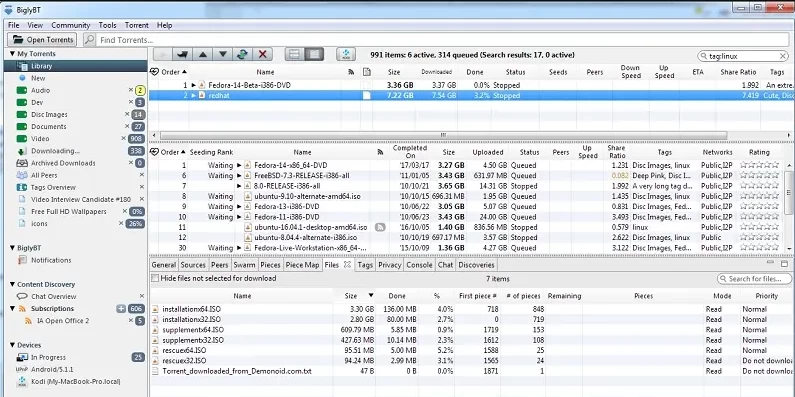The width and height of the screenshot is (795, 397).
Task: Close the icons sidebar entry
Action: pyautogui.click(x=122, y=224)
